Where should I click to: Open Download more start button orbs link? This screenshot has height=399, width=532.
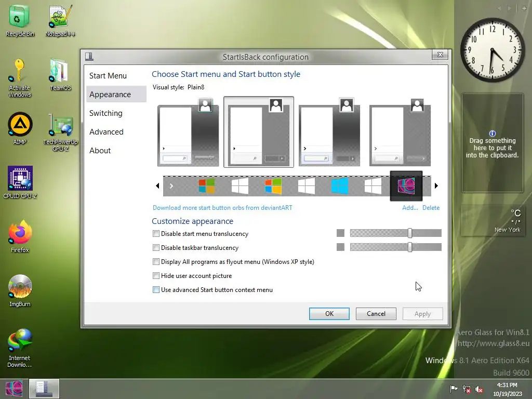click(x=222, y=208)
